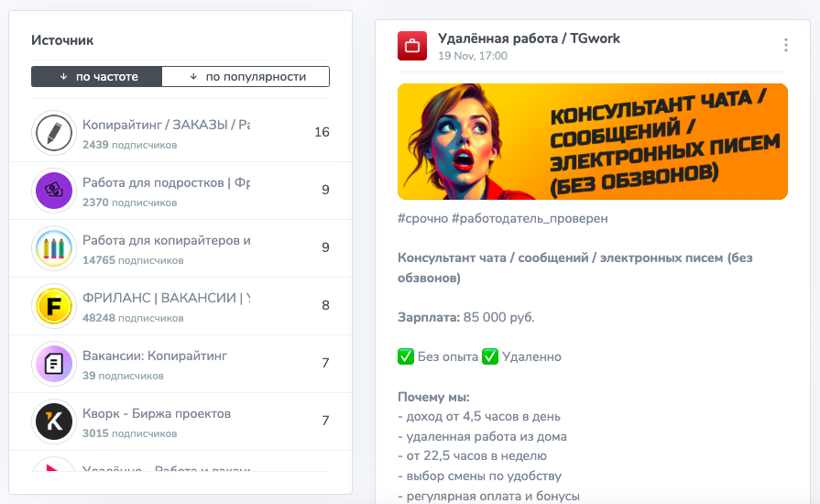
Task: Click 39 подписчиков text
Action: [x=123, y=376]
